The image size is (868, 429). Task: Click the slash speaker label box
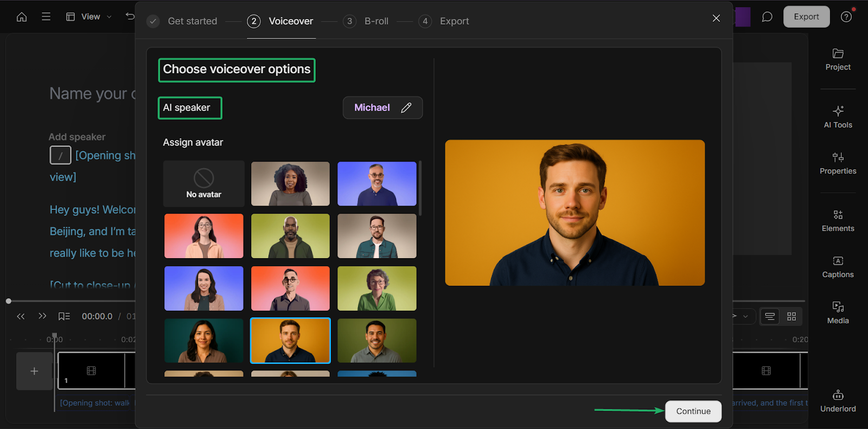pos(60,155)
